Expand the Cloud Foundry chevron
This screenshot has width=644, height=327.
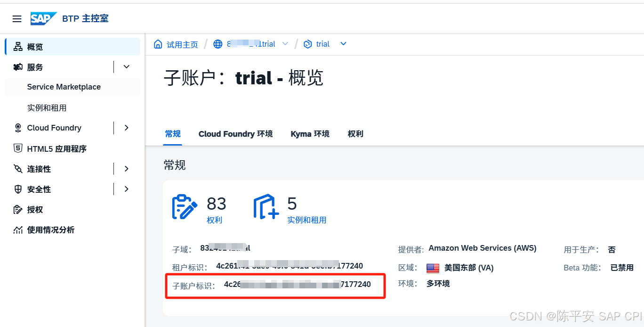126,128
